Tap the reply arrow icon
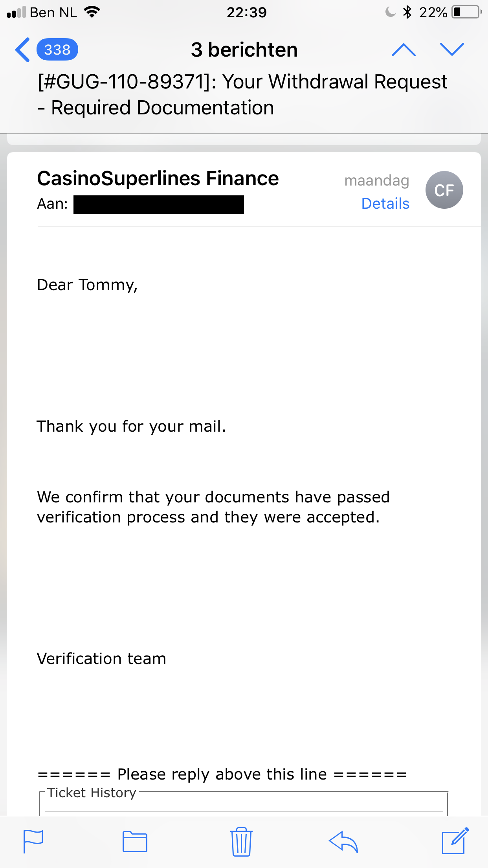 (343, 842)
